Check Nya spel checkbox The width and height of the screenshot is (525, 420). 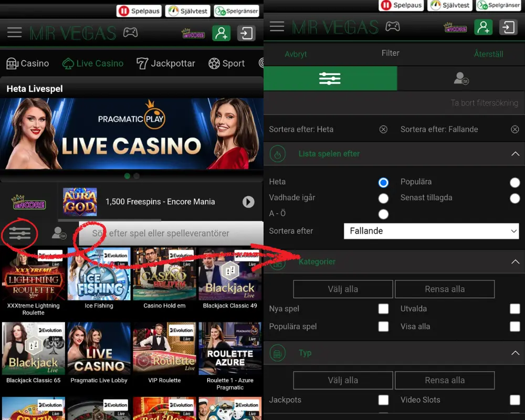click(x=383, y=309)
